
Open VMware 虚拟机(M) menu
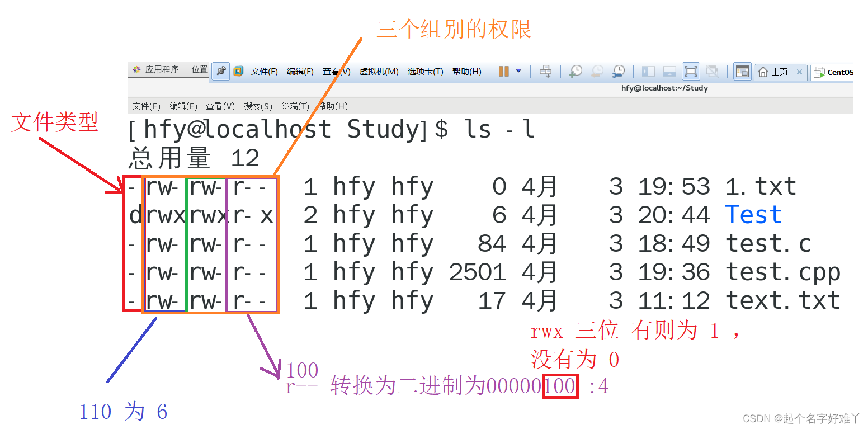tap(379, 72)
